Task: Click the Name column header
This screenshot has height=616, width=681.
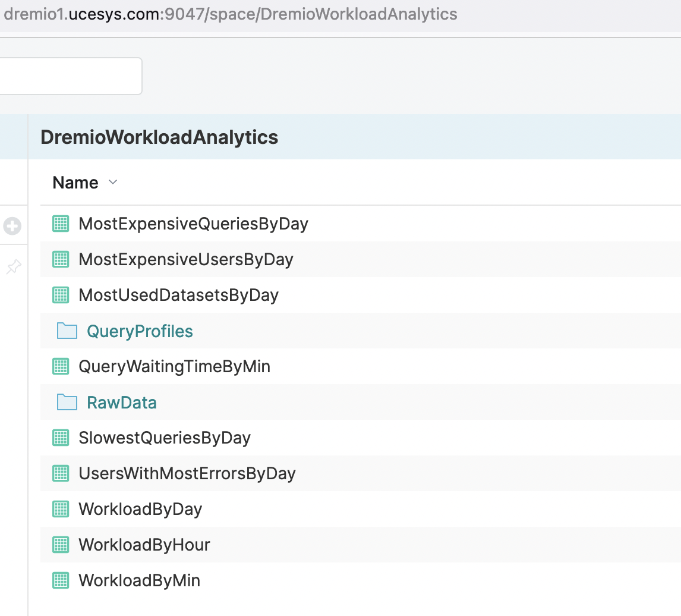Action: coord(75,183)
